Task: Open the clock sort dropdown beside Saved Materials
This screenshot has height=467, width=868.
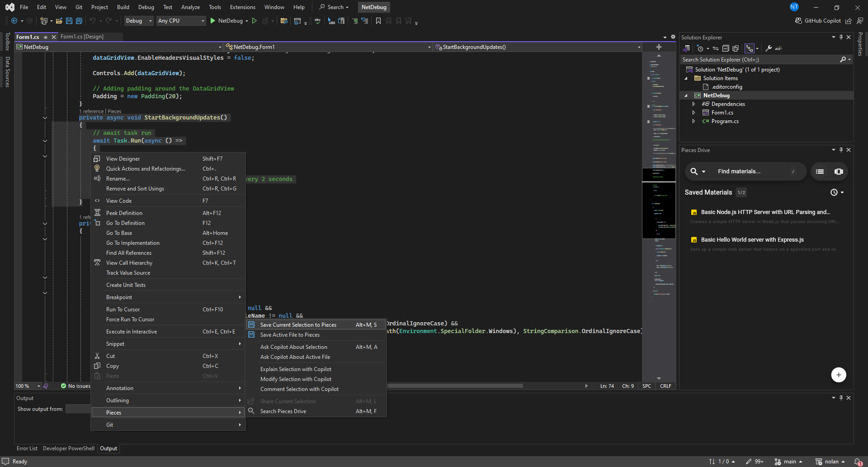Action: (837, 192)
